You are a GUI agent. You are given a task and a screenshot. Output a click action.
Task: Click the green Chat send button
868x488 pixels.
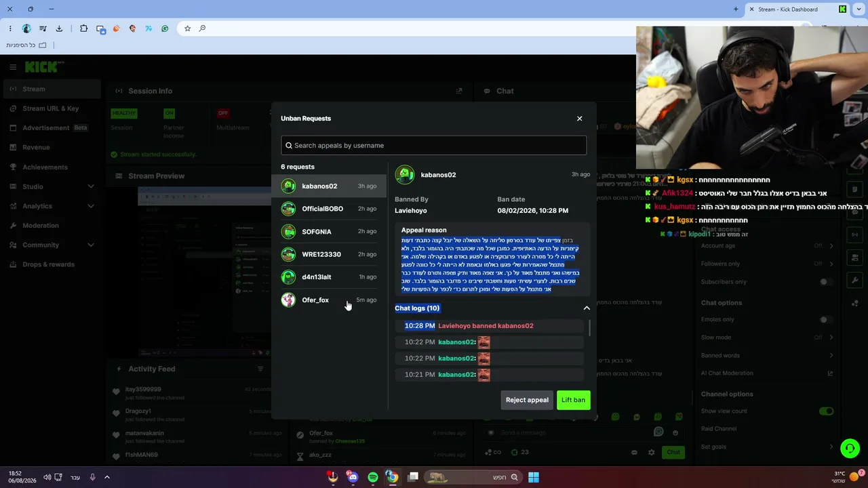[x=673, y=452]
